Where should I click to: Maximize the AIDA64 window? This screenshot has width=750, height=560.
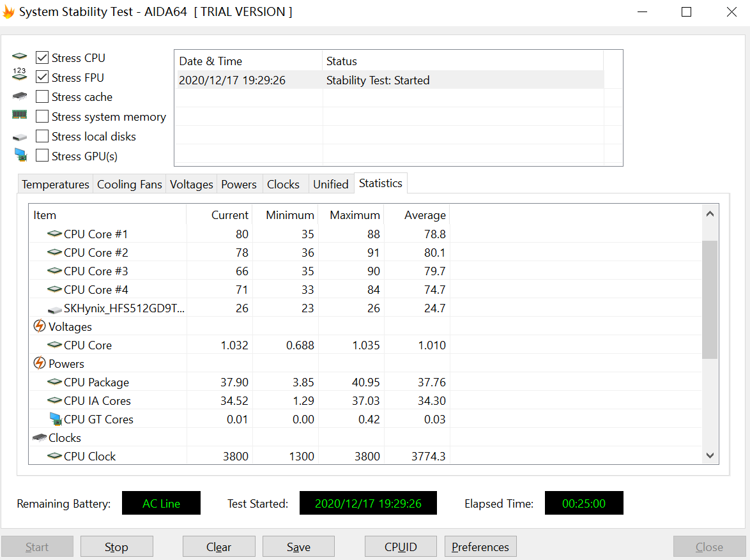pos(686,12)
